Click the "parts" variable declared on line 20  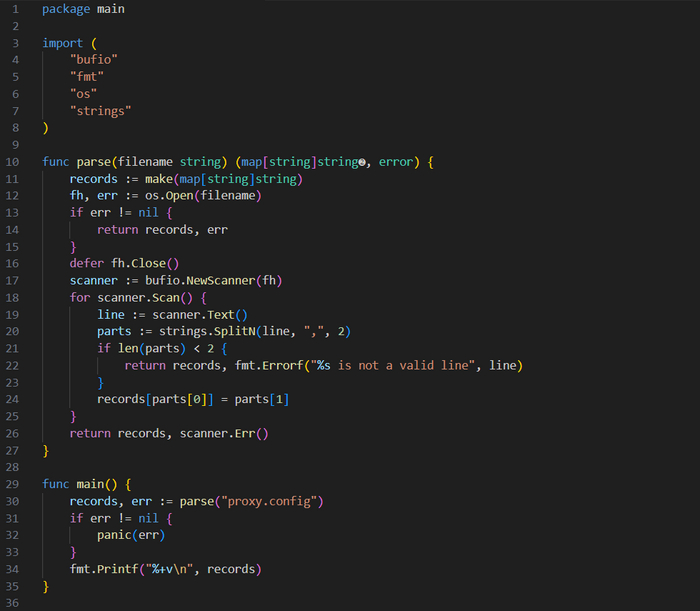(x=114, y=332)
